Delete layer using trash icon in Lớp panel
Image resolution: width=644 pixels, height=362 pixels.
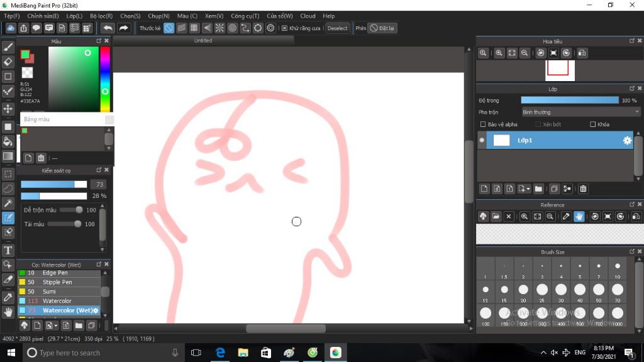tap(583, 189)
